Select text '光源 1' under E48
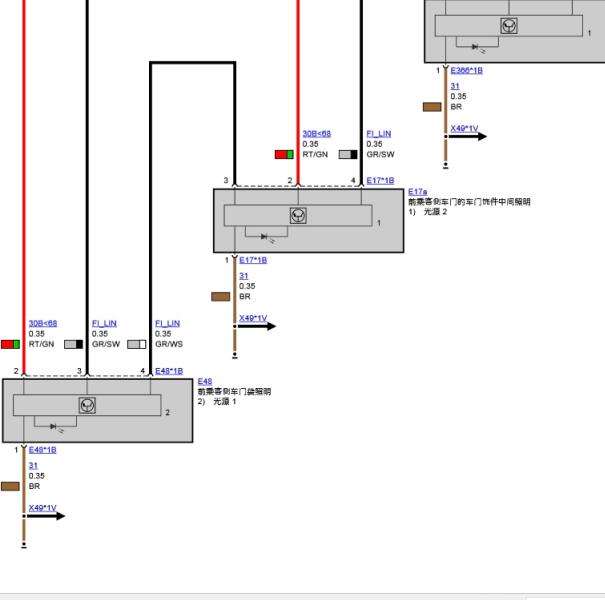Screen dimensions: 605x600 click(225, 401)
